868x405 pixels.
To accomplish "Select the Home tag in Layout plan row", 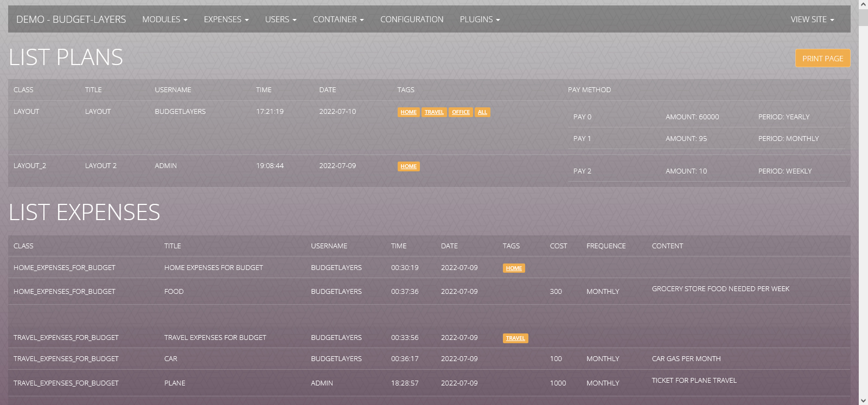I will [409, 112].
